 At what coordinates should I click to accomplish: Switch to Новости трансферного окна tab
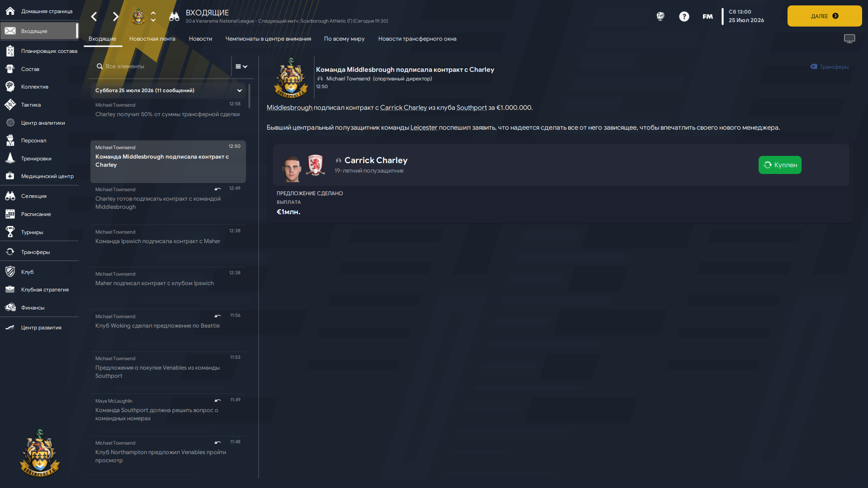tap(417, 39)
